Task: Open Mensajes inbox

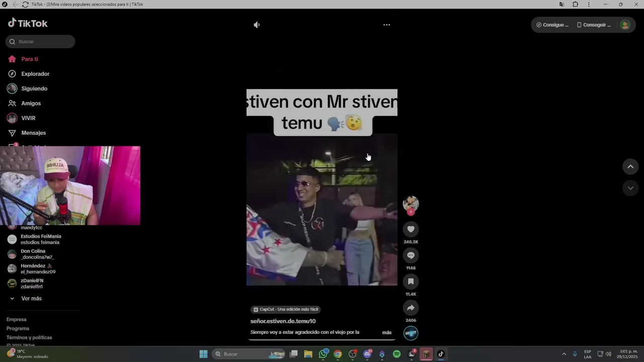Action: (x=33, y=133)
